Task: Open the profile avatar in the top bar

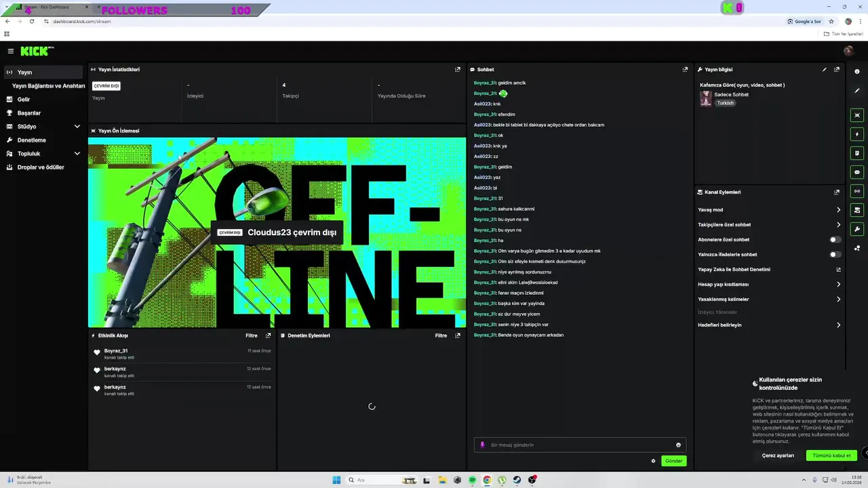Action: (x=848, y=51)
